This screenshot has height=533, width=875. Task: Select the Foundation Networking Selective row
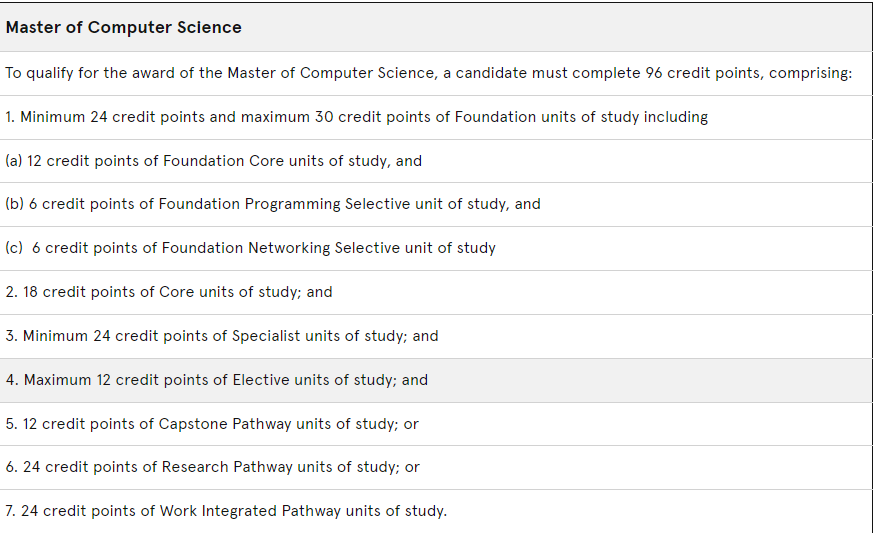[436, 248]
